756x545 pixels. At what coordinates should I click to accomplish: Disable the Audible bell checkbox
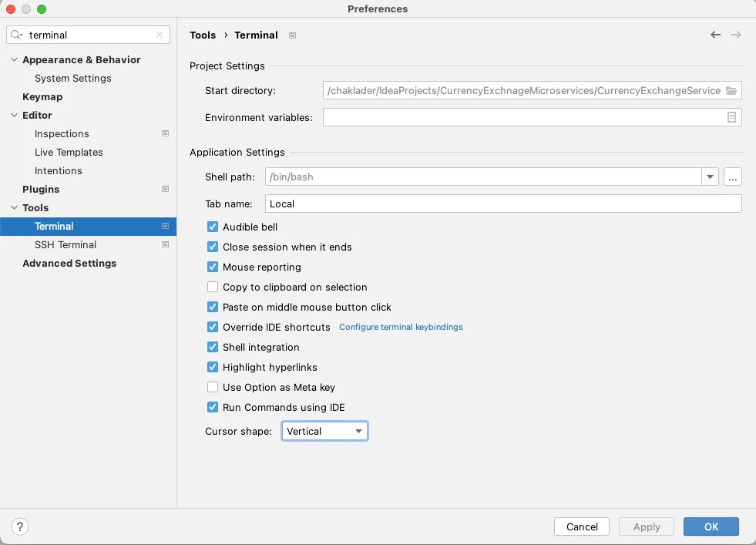click(213, 227)
